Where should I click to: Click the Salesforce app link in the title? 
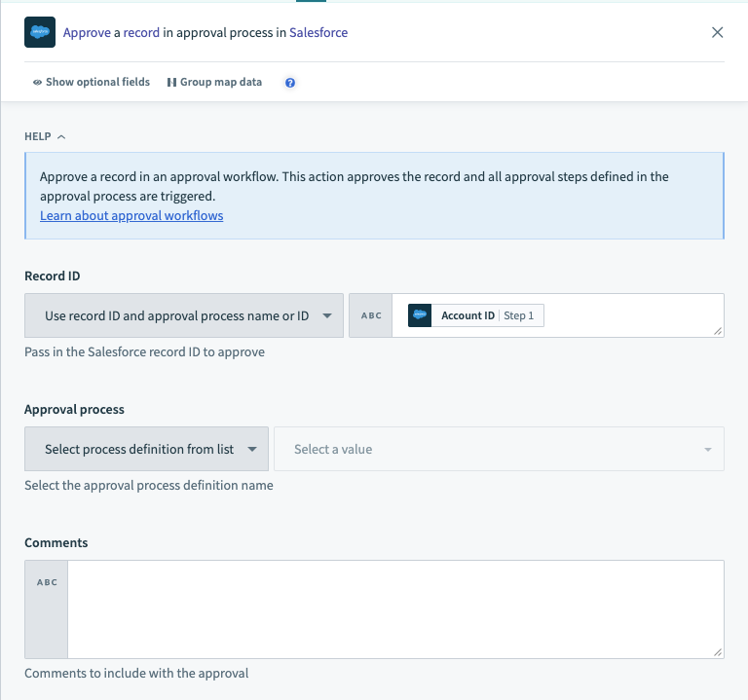click(318, 32)
